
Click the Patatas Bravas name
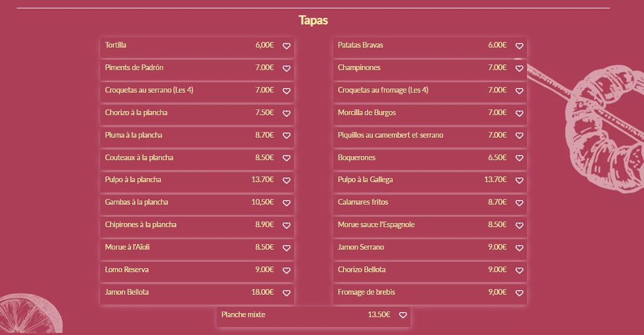(x=361, y=45)
